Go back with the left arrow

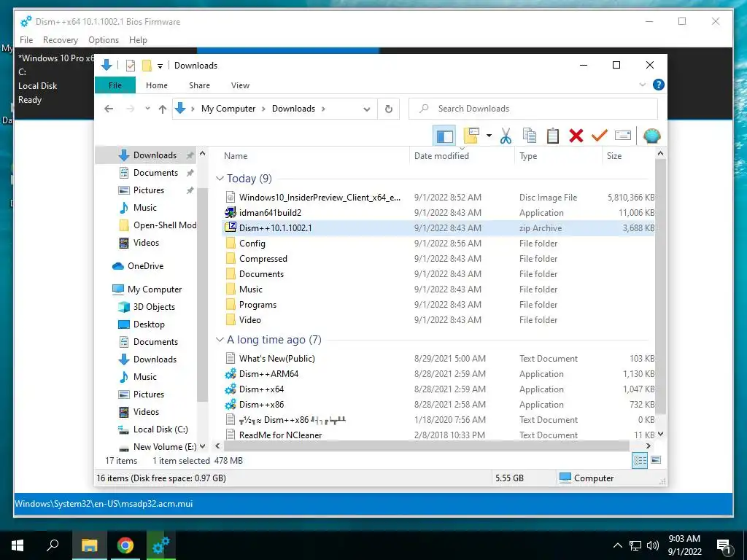[109, 109]
